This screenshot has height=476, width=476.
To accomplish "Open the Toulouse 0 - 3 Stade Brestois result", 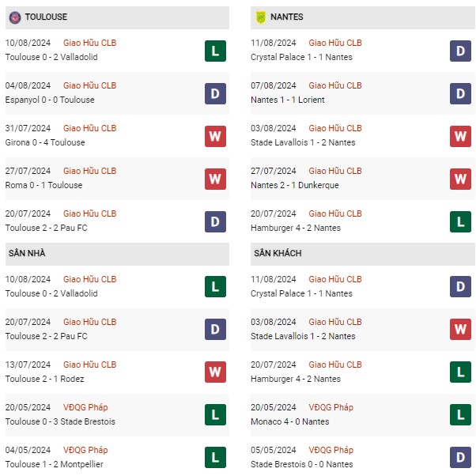I will click(60, 421).
